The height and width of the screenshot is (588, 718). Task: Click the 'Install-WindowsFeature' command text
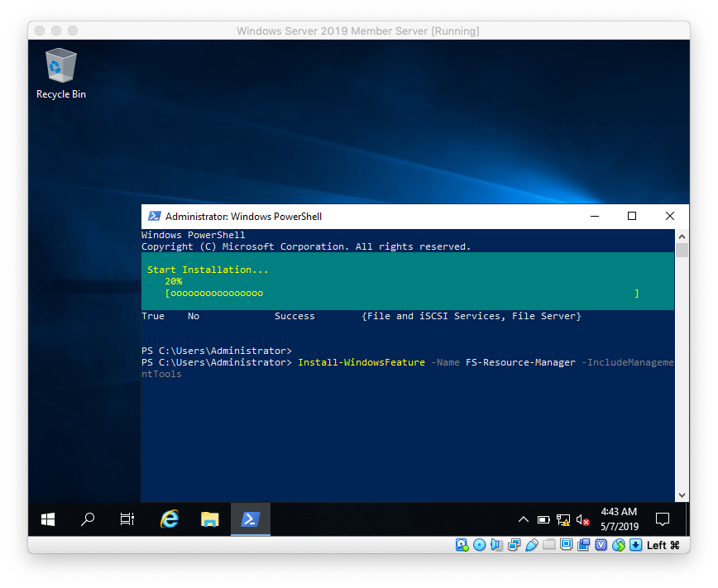361,362
